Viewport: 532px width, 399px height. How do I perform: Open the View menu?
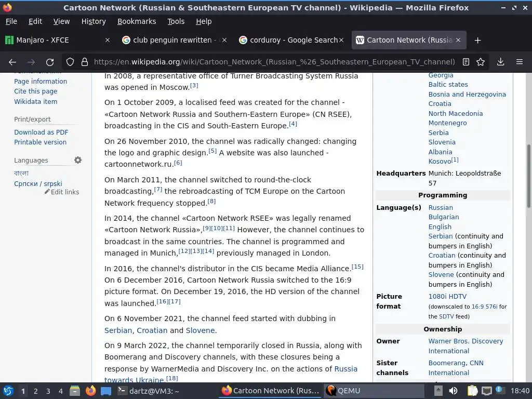(x=61, y=21)
